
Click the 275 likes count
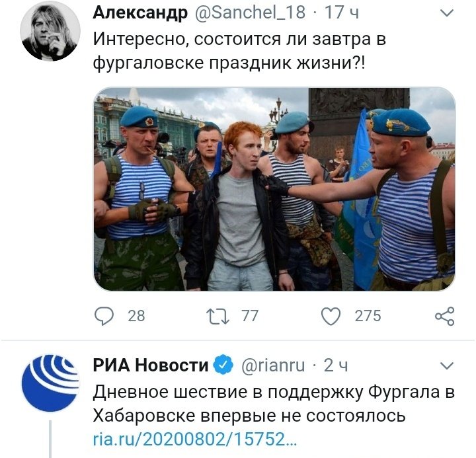pyautogui.click(x=368, y=316)
